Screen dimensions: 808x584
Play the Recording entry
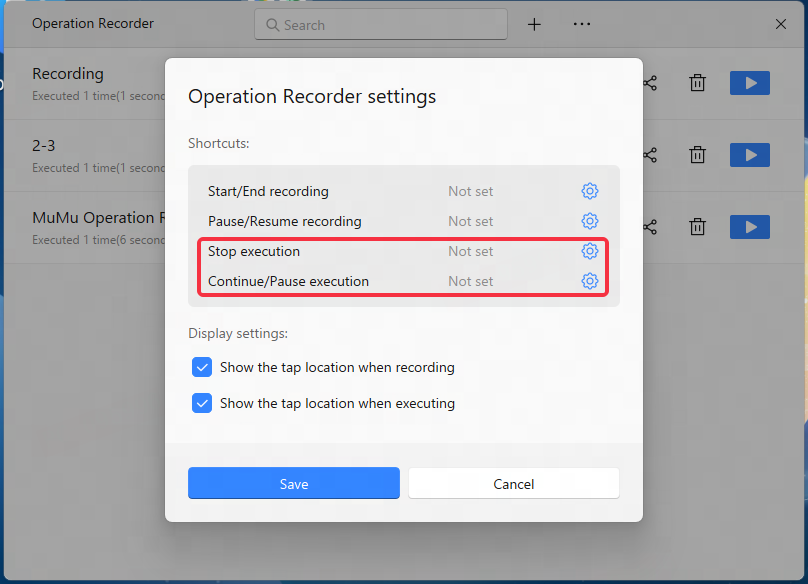point(750,83)
